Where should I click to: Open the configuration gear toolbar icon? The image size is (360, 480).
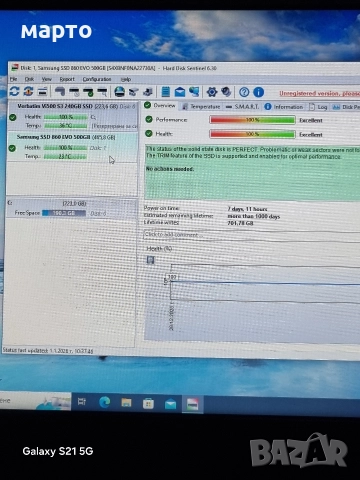point(212,92)
